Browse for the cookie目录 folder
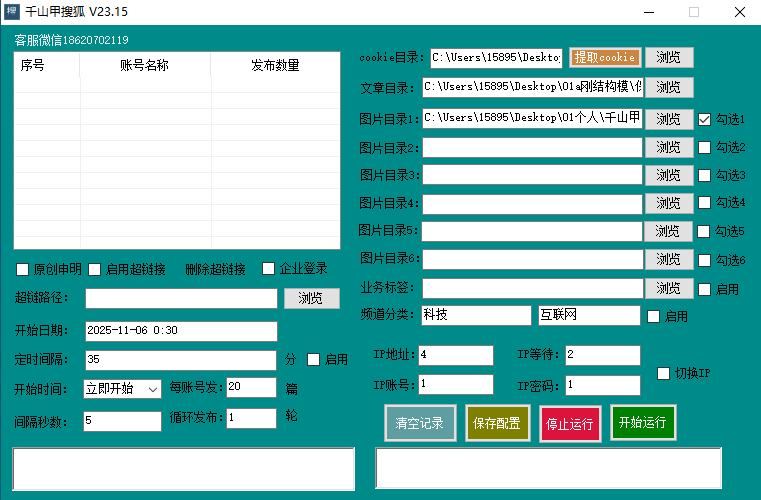The width and height of the screenshot is (761, 500). (x=669, y=57)
